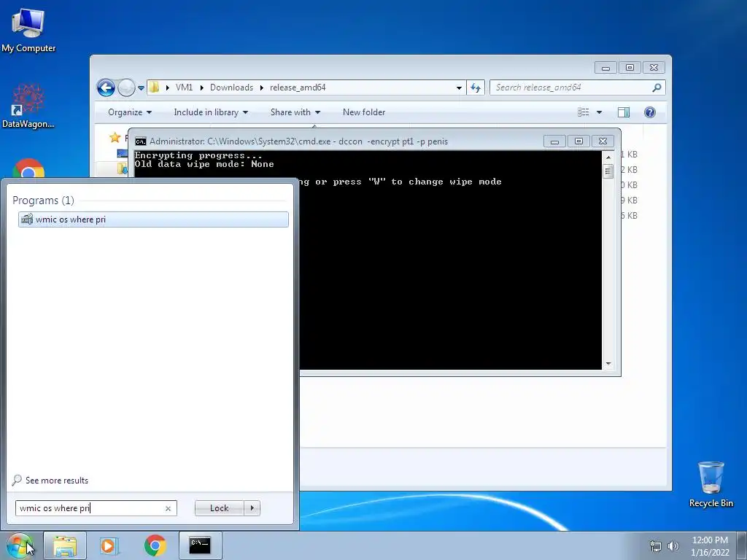Click the Lock button
The width and height of the screenshot is (747, 560).
(x=219, y=508)
